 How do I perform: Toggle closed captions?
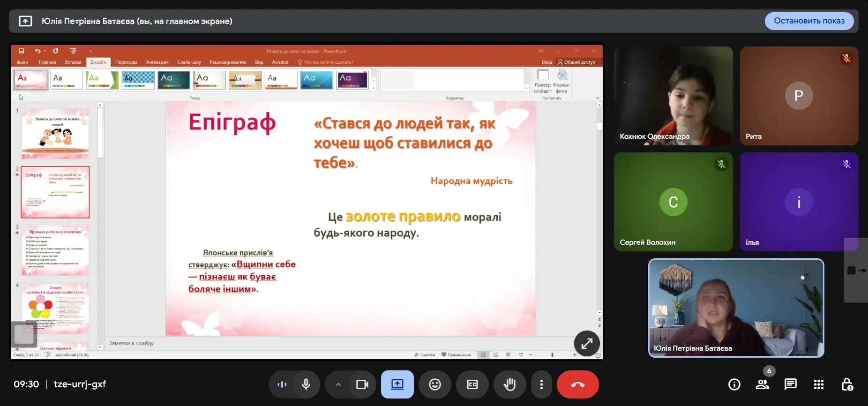coord(472,384)
